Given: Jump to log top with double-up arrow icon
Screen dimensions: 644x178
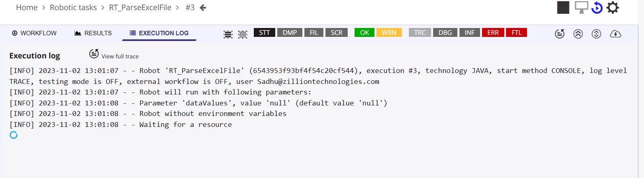Looking at the screenshot, I should 578,34.
